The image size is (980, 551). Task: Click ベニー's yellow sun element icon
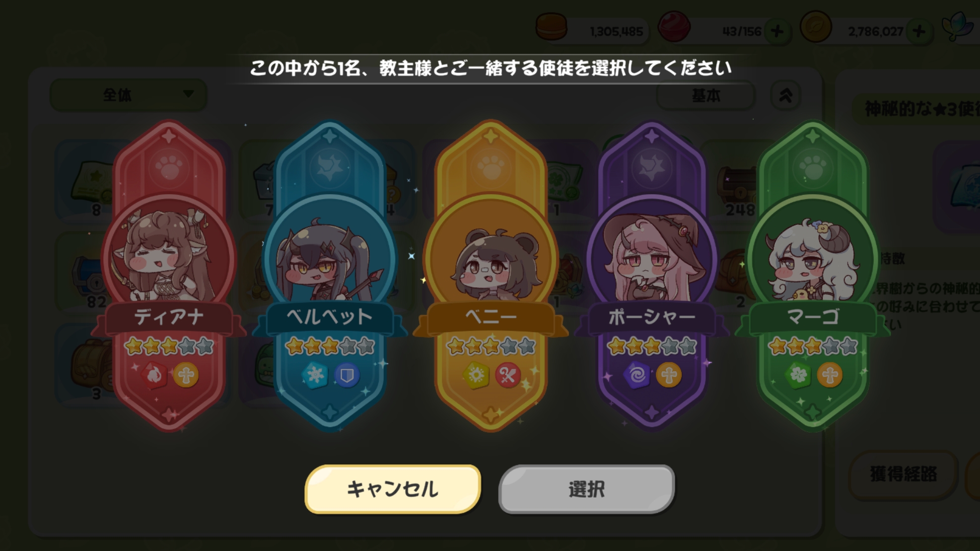click(x=476, y=375)
